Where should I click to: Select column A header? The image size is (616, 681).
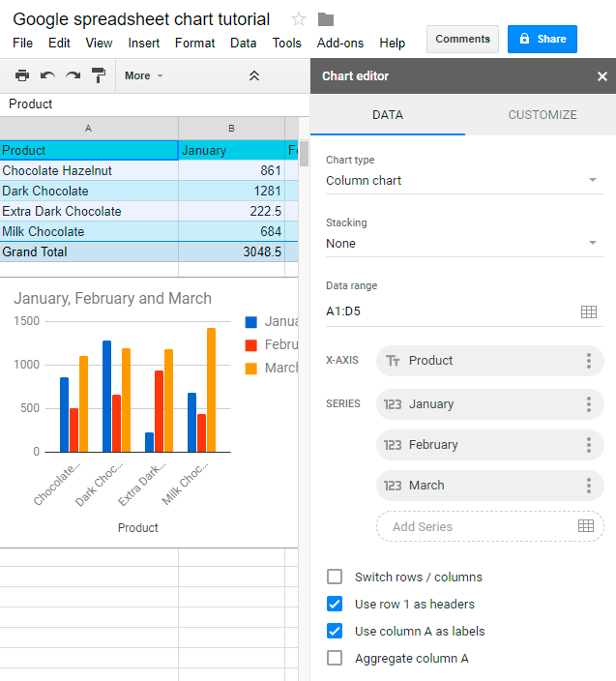(x=89, y=129)
